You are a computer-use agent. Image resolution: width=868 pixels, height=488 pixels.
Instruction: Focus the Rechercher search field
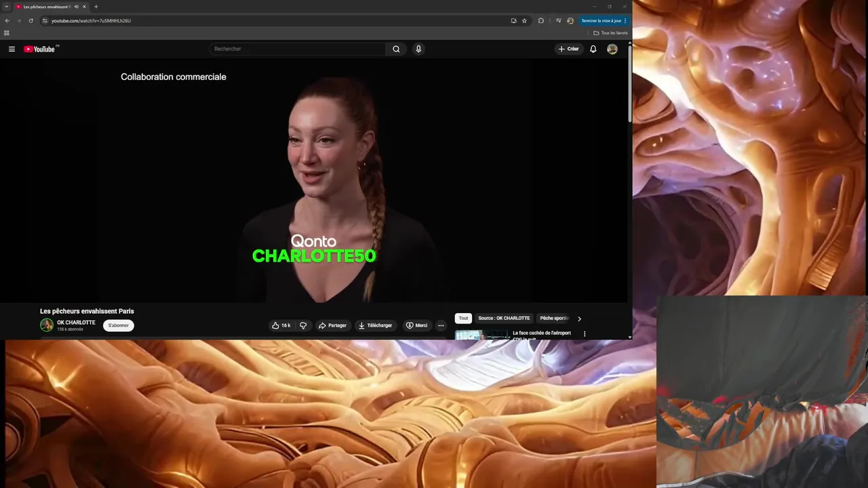298,49
